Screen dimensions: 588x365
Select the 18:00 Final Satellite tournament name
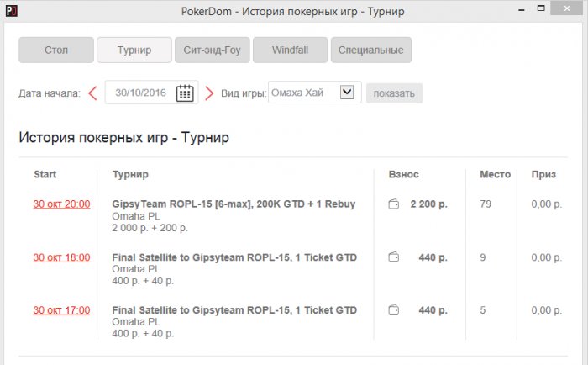[234, 257]
